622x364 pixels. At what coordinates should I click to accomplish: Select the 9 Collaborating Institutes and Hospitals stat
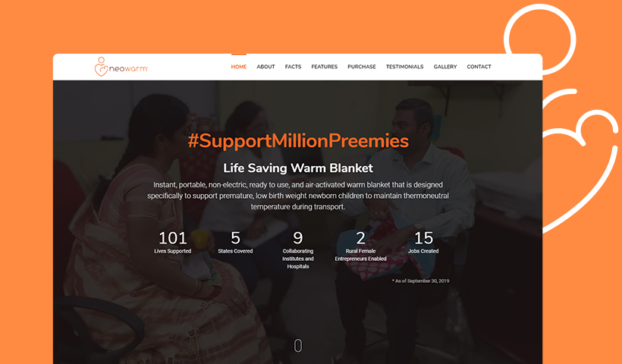coord(298,250)
